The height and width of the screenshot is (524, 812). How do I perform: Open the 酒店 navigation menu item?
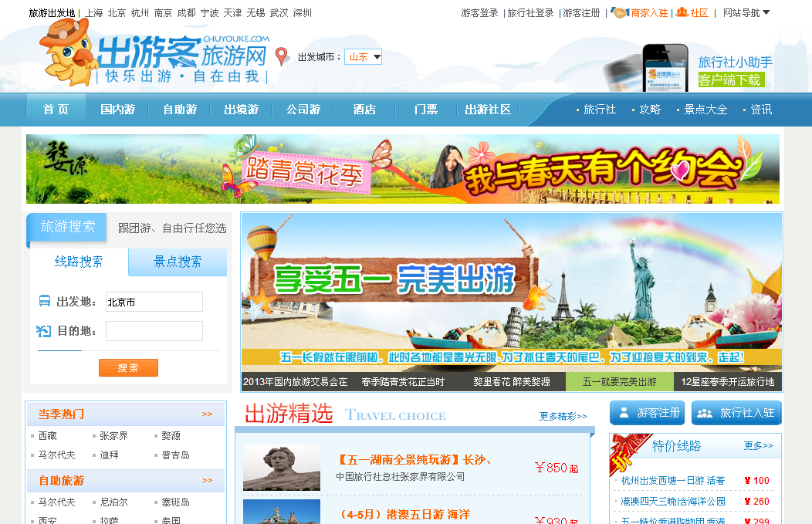364,109
